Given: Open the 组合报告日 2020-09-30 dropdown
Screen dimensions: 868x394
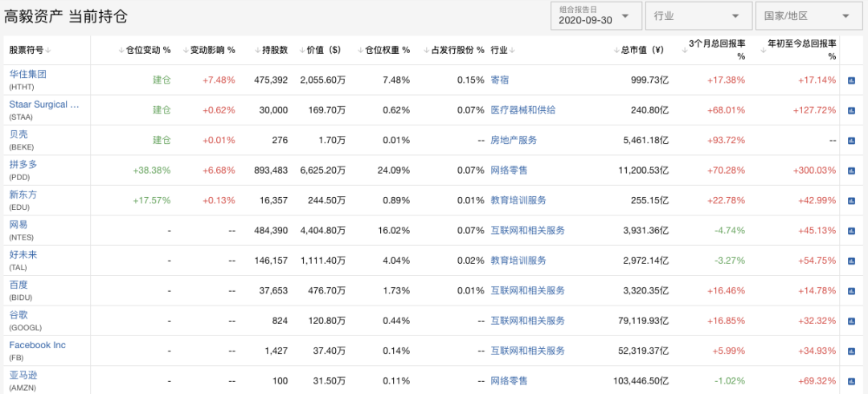Looking at the screenshot, I should (596, 15).
